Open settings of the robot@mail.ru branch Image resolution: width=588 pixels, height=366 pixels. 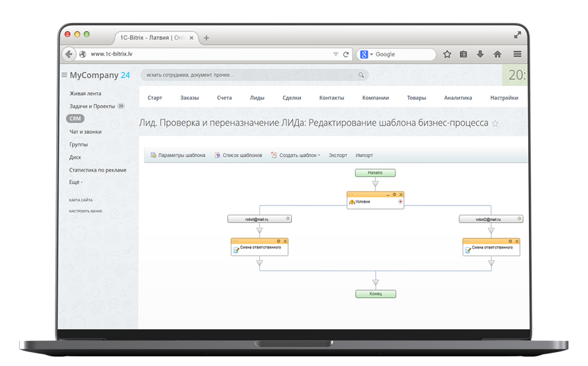pos(288,219)
